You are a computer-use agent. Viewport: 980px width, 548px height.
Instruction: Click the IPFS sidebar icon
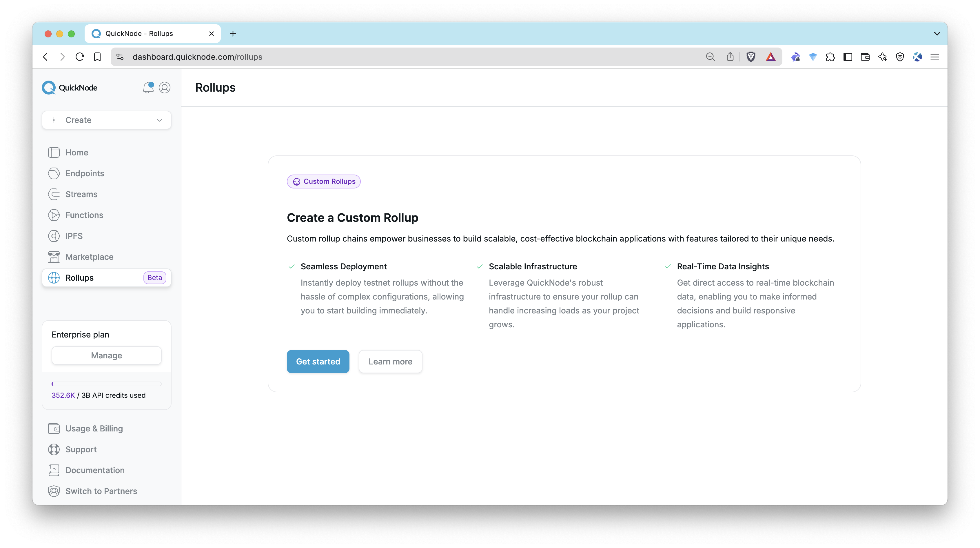coord(54,236)
